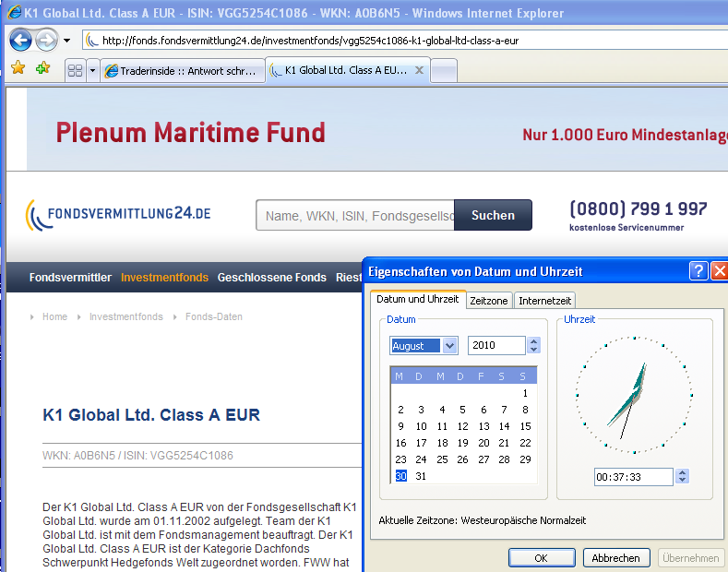Screen dimensions: 728x572
Task: Switch to the Traderinside tab
Action: (x=182, y=71)
